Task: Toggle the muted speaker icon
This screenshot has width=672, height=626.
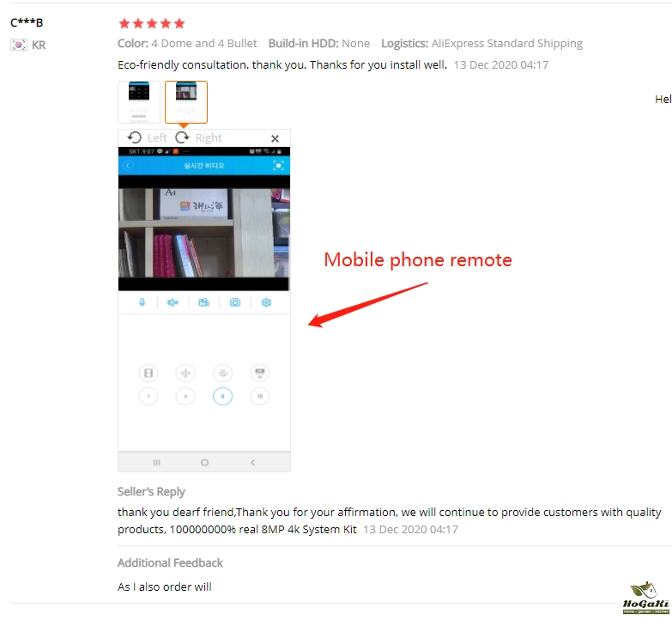Action: coord(173,303)
